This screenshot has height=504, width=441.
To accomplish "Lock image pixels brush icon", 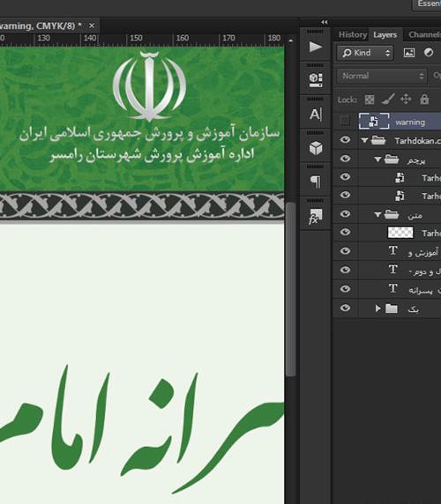I will (388, 100).
